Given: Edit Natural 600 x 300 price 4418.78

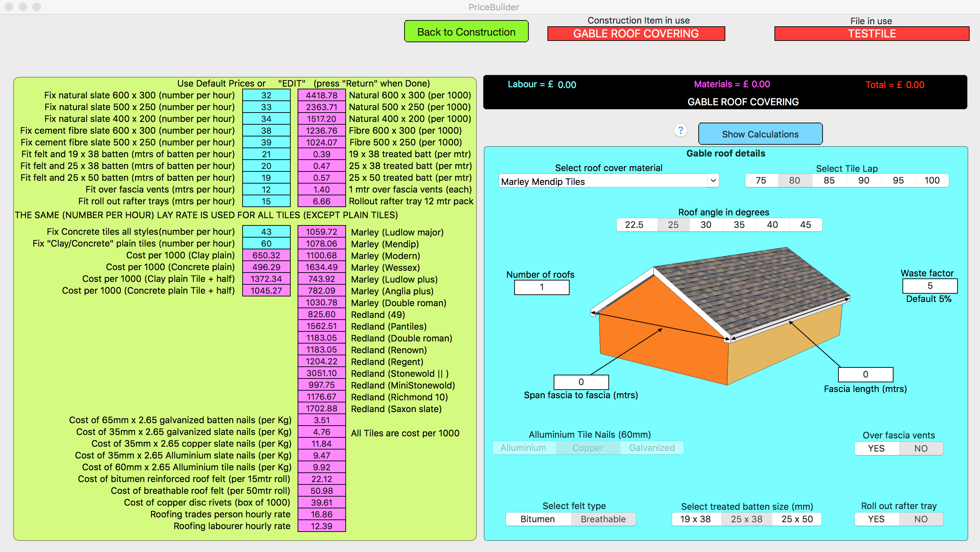Looking at the screenshot, I should (321, 95).
